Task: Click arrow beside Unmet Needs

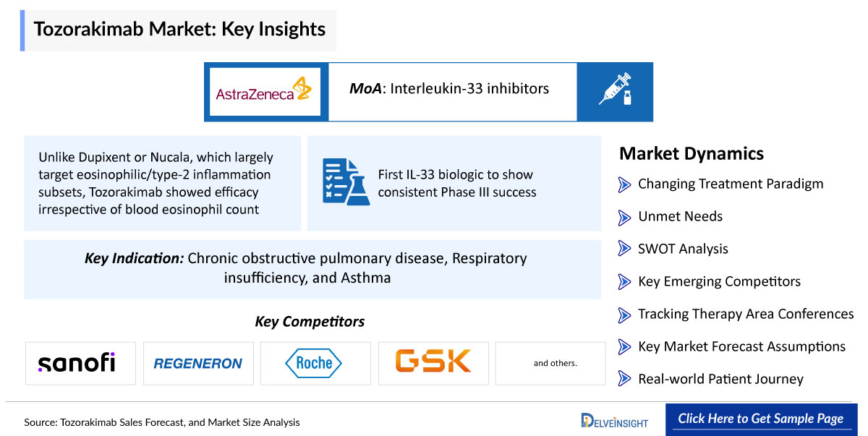Action: 624,217
